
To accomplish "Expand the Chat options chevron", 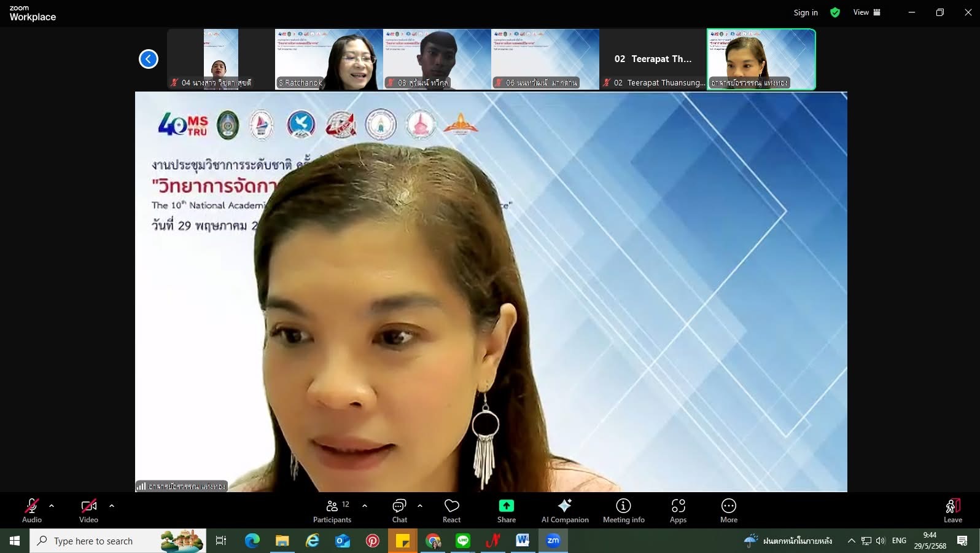I will click(420, 506).
